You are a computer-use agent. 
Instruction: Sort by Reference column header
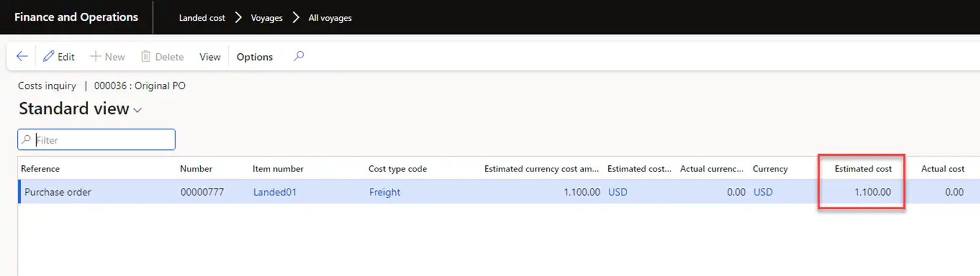40,169
